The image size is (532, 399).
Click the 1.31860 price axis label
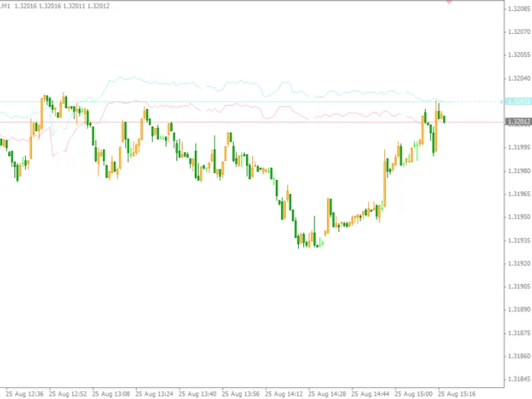pos(519,356)
